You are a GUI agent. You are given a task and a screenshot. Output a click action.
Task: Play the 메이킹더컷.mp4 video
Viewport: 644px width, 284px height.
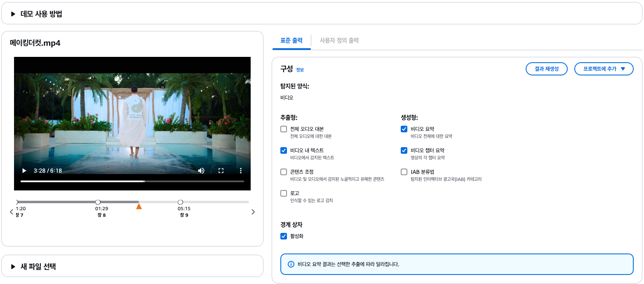click(24, 171)
